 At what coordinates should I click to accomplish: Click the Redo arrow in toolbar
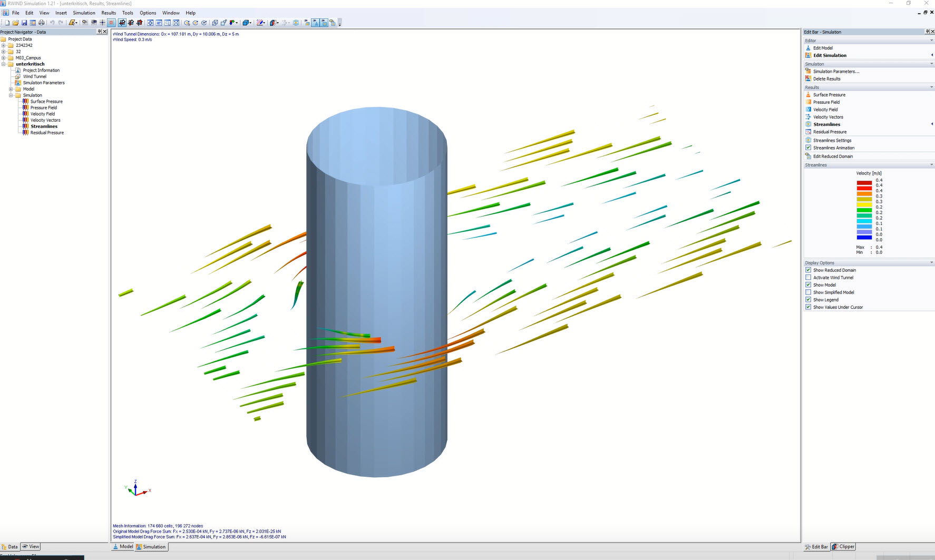61,23
